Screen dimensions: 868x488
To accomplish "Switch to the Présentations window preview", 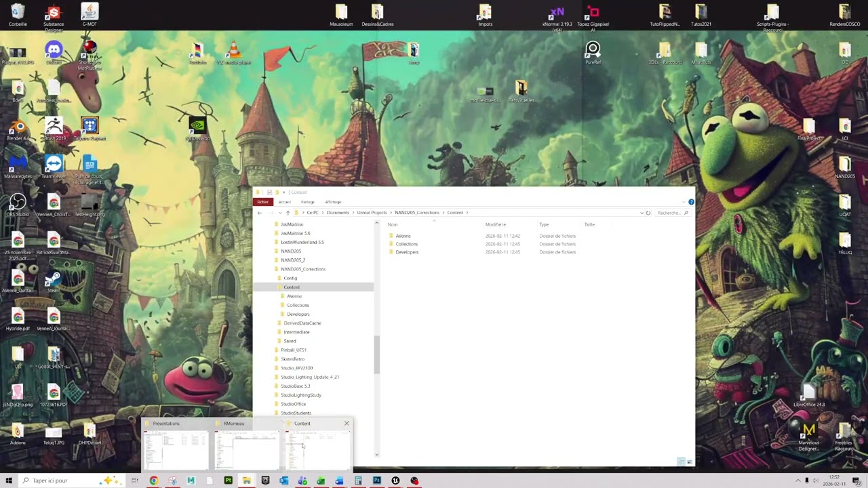I will 175,445.
